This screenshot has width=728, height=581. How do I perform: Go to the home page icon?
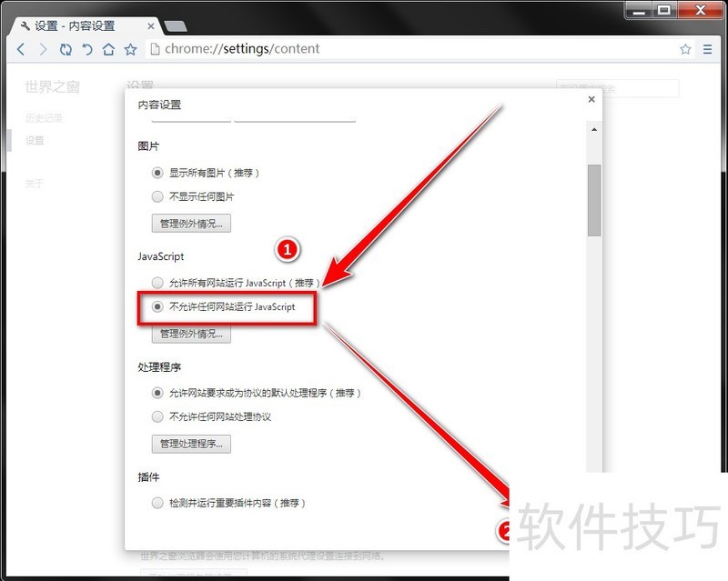point(108,49)
